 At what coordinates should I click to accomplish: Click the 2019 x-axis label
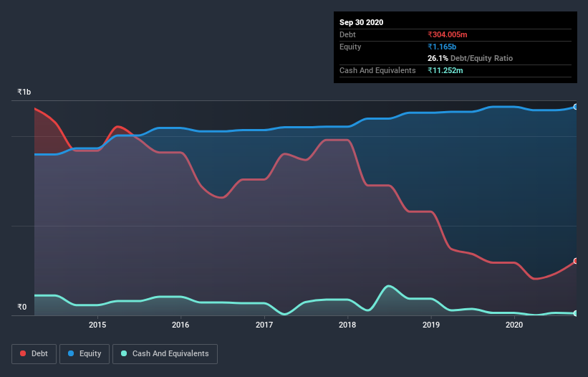431,325
